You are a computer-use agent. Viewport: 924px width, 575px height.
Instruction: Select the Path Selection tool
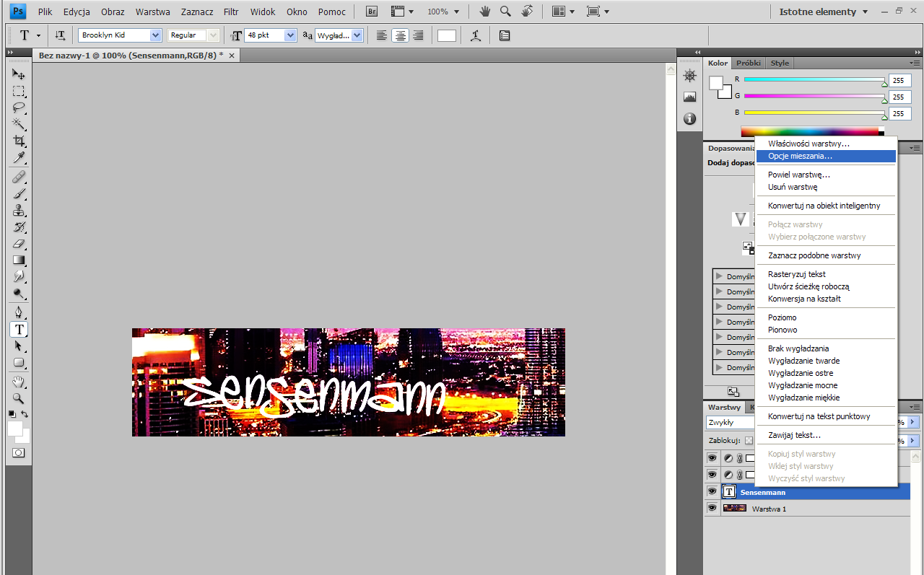[x=19, y=346]
